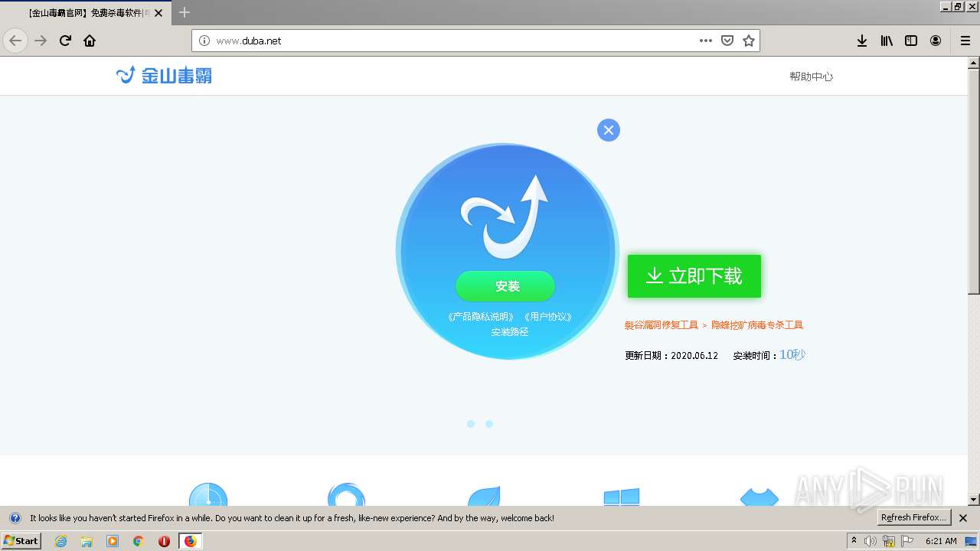Open a new browser tab
980x551 pixels.
[x=185, y=12]
